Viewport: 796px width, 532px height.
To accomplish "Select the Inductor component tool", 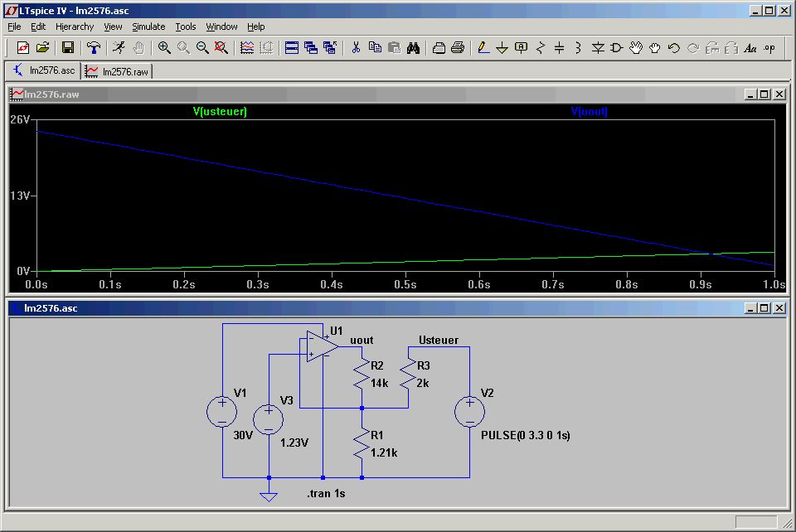I will (578, 48).
